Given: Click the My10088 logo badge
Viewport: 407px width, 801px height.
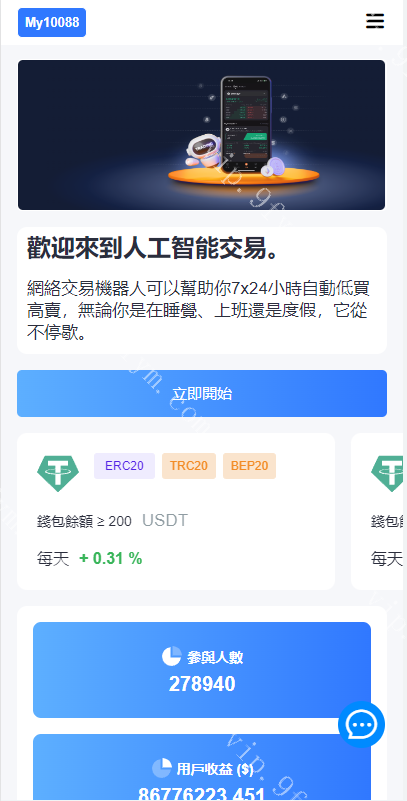Looking at the screenshot, I should coord(52,22).
